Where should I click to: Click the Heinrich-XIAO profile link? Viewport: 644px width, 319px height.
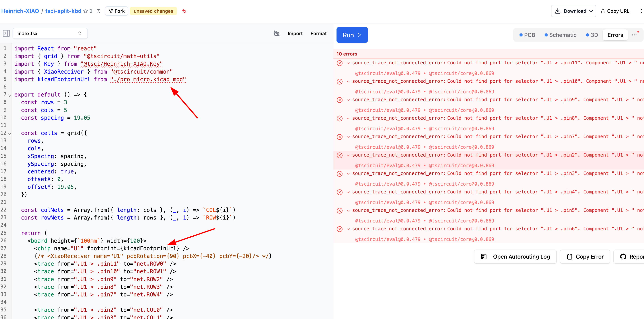click(20, 11)
